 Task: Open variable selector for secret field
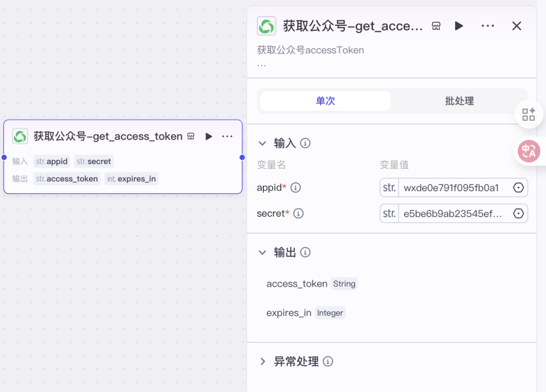(x=518, y=213)
